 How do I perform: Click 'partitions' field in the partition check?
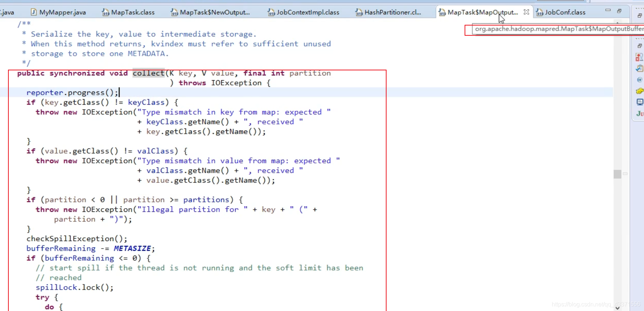click(206, 200)
